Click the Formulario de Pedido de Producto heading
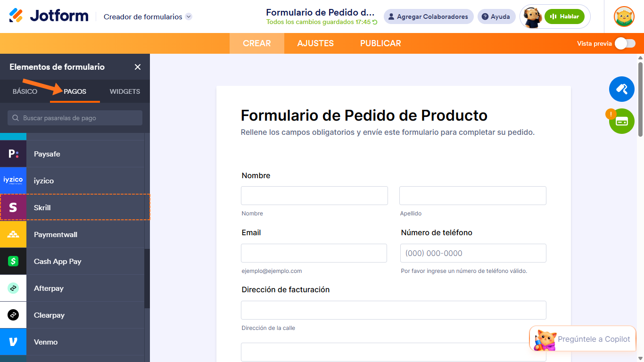 (x=364, y=115)
